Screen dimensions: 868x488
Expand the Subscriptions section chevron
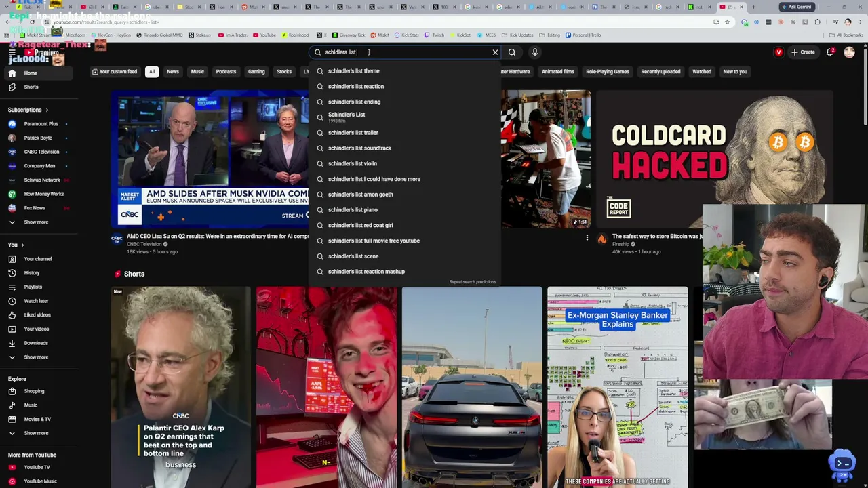coord(47,110)
